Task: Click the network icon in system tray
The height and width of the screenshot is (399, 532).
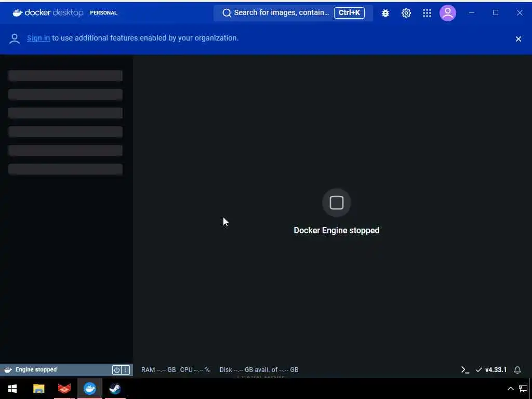Action: click(x=523, y=389)
